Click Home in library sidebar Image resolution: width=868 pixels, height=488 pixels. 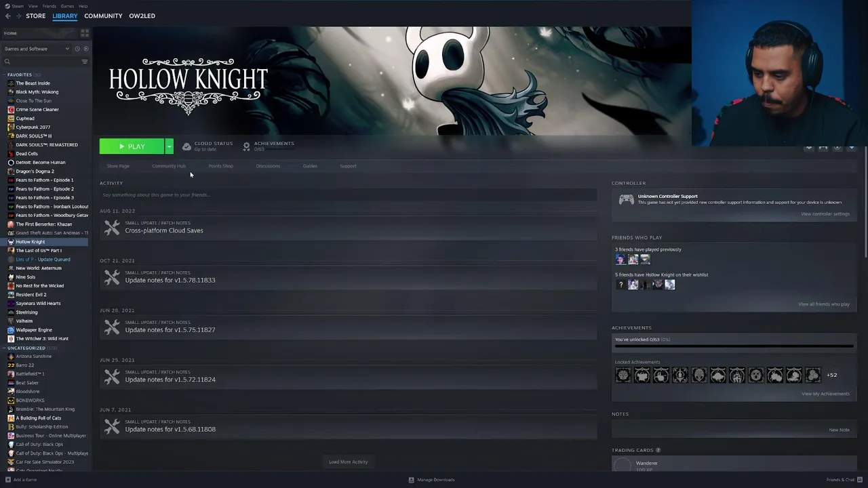tap(10, 33)
